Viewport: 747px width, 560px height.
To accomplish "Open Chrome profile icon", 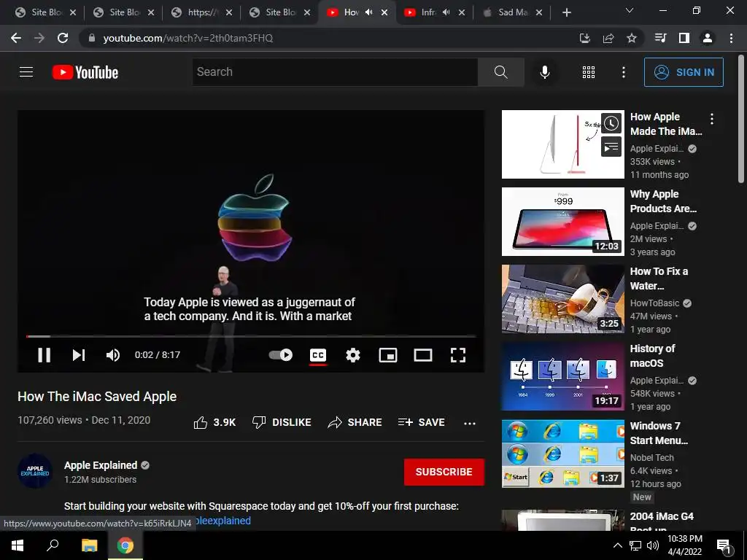I will (708, 38).
